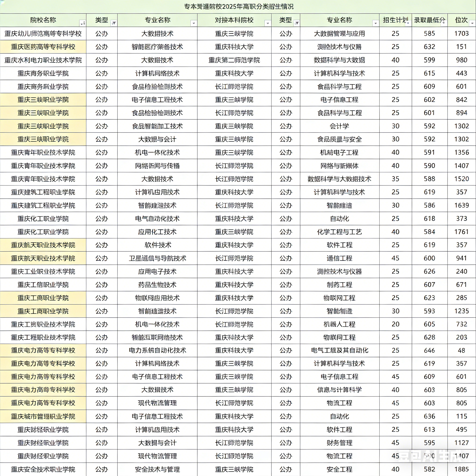Image resolution: width=476 pixels, height=476 pixels.
Task: Open the 位次 column filter arrow
Action: [x=472, y=23]
